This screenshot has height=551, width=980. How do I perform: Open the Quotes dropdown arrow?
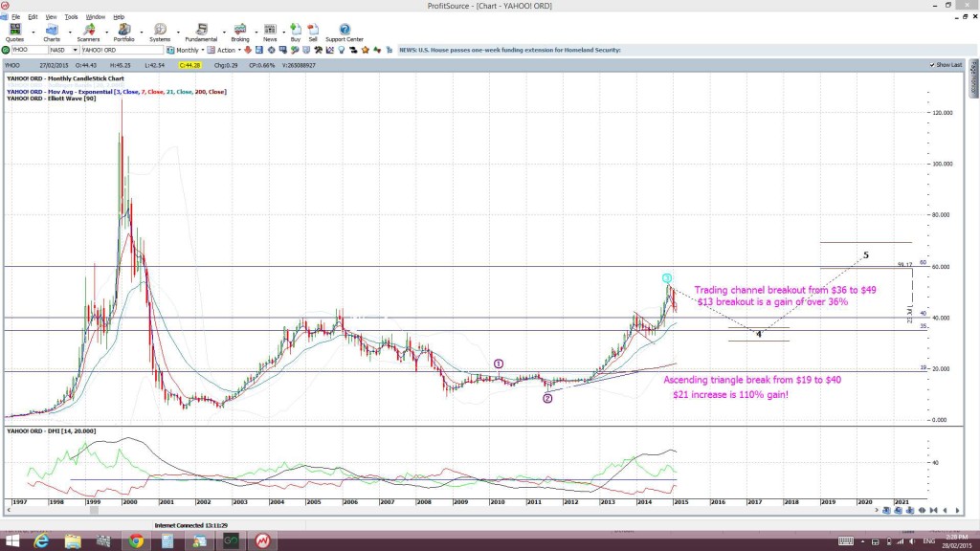pyautogui.click(x=33, y=32)
